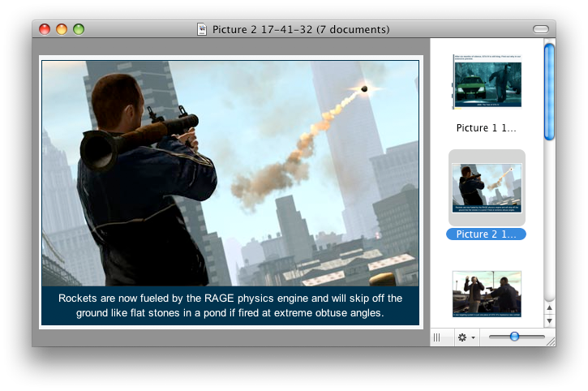Viewport: 588px width, 391px height.
Task: Click the window resize corner handle
Action: [x=551, y=341]
